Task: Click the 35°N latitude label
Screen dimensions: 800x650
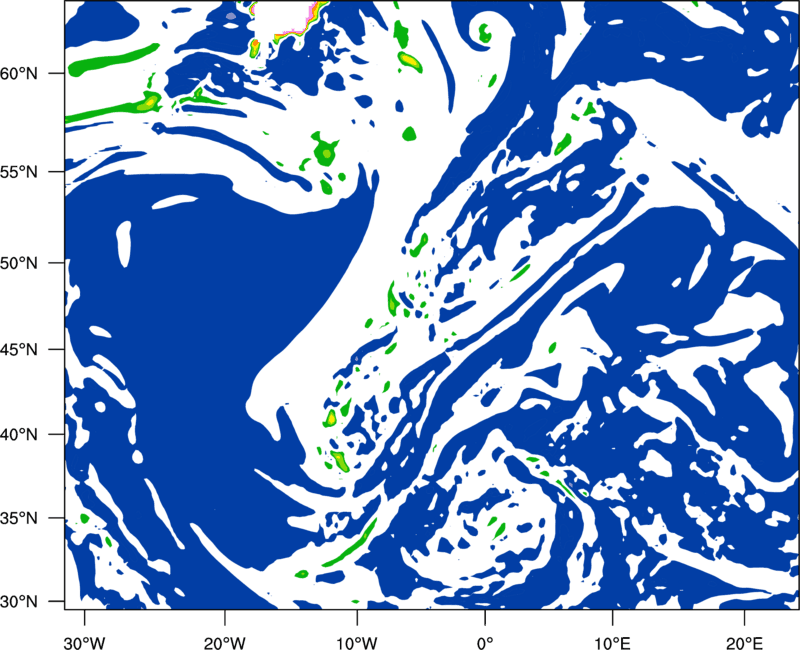Action: pos(19,518)
